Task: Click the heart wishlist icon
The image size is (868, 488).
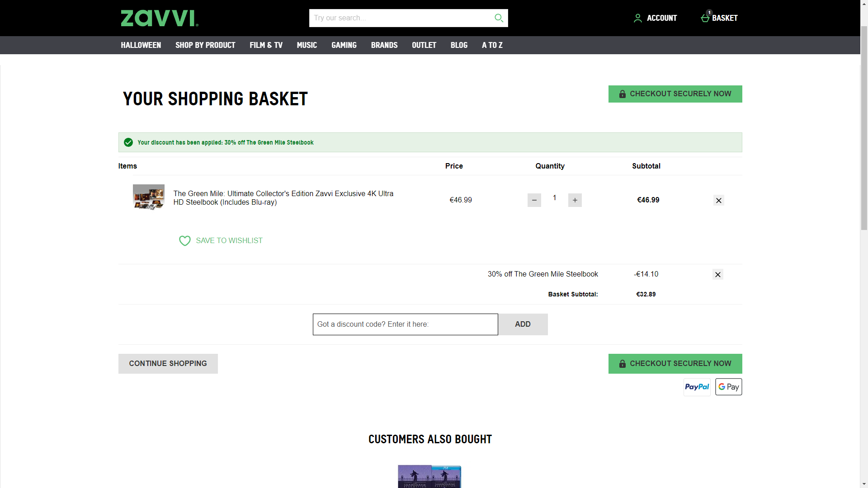Action: [184, 241]
